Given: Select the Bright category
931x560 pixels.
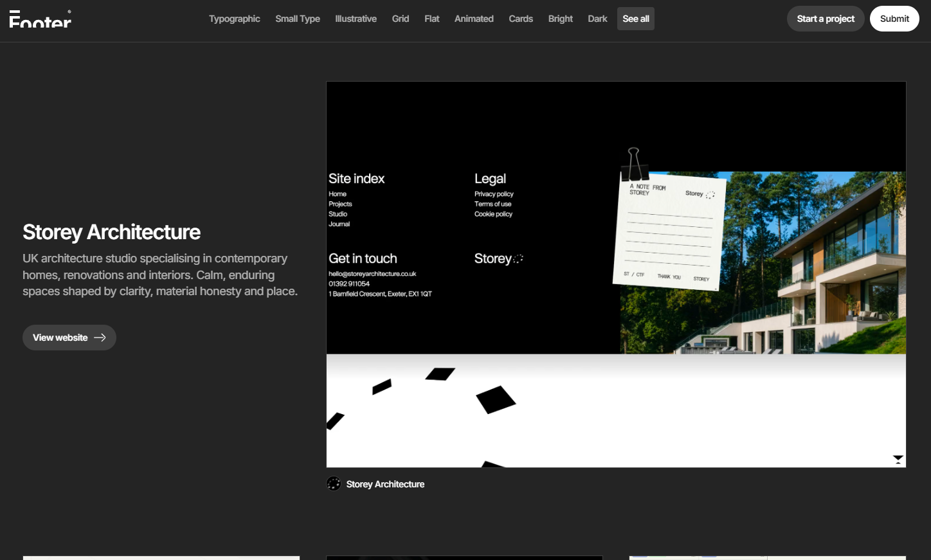Looking at the screenshot, I should (x=561, y=19).
